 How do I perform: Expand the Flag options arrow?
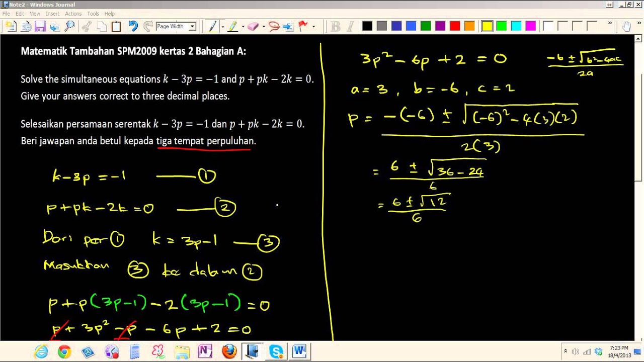tap(313, 27)
